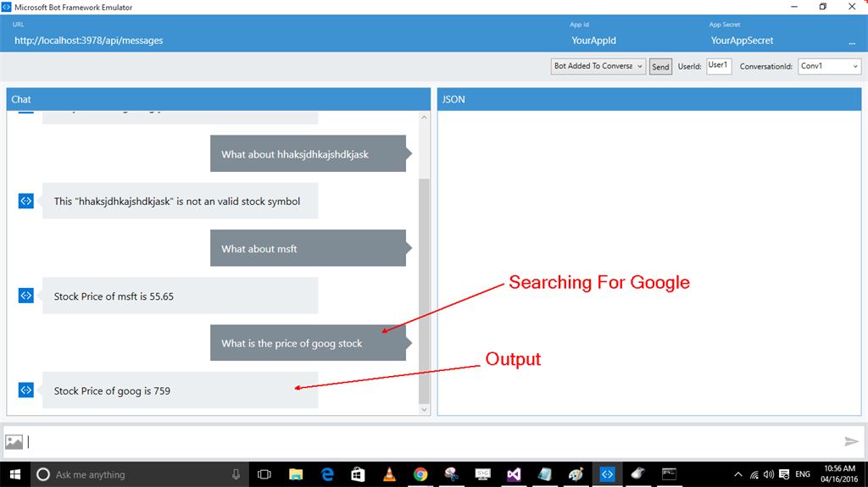Image resolution: width=868 pixels, height=487 pixels.
Task: Click the Task View icon
Action: click(264, 474)
